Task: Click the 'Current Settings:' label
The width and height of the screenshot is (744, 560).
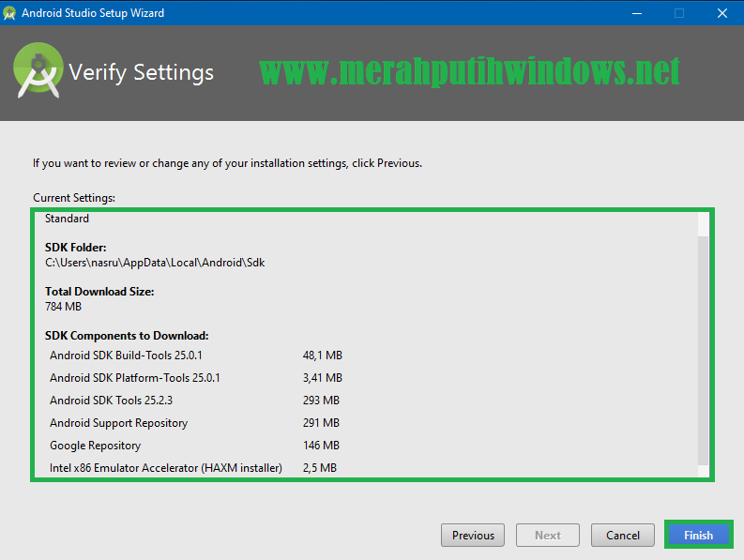Action: tap(74, 198)
